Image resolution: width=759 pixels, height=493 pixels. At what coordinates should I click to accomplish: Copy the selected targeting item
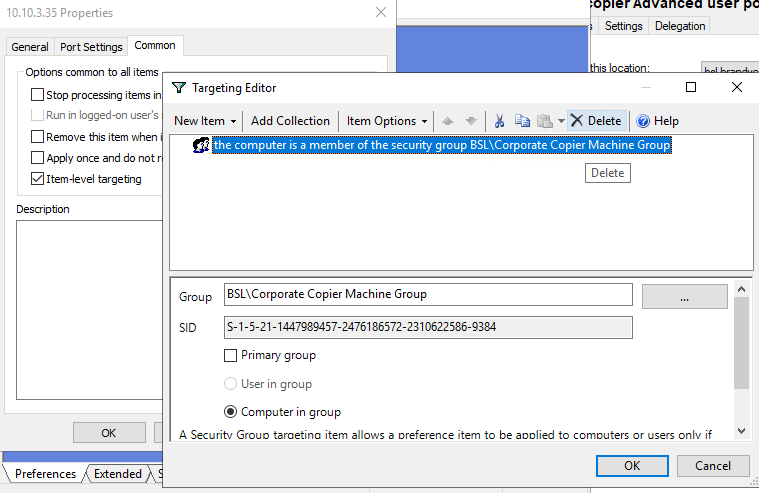coord(522,121)
